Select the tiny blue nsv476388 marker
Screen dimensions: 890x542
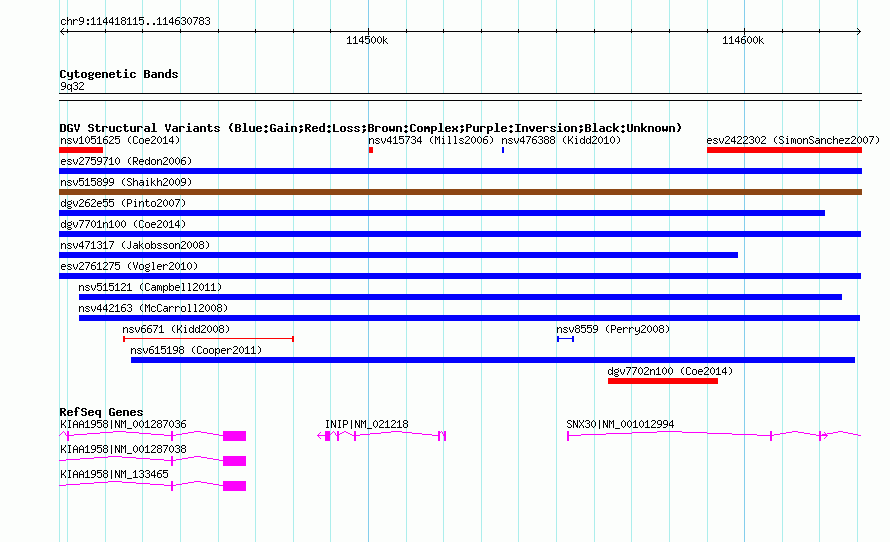click(503, 150)
